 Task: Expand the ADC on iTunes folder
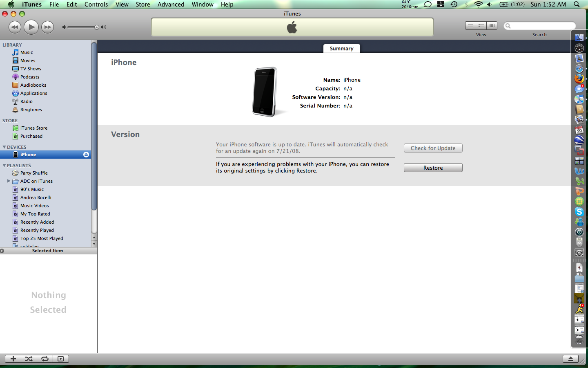click(x=9, y=181)
